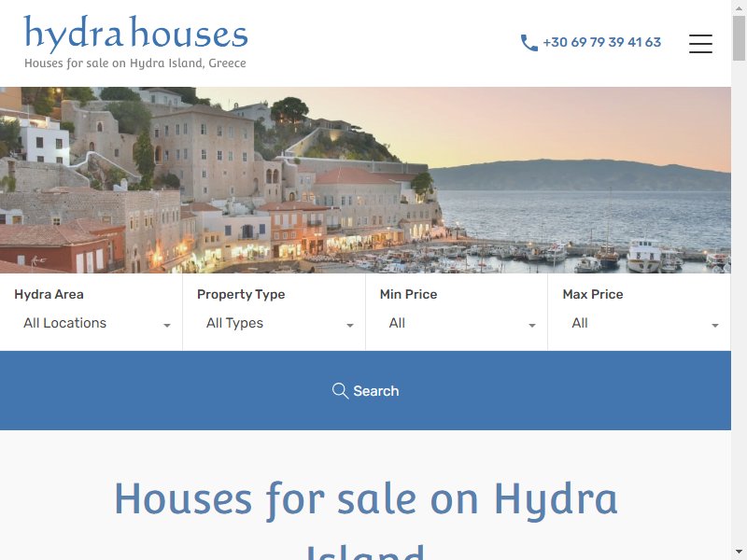This screenshot has height=560, width=747.
Task: Click the Property Type dropdown arrow
Action: (x=349, y=326)
